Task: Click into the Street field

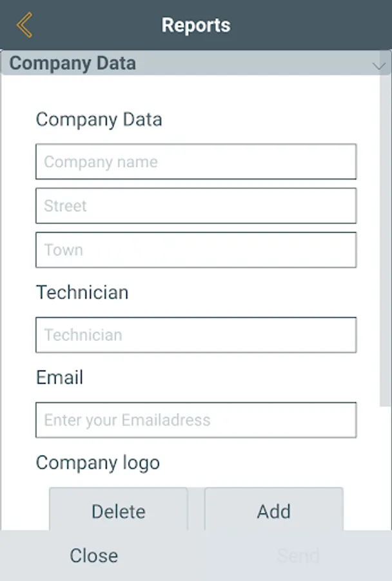Action: click(x=196, y=206)
